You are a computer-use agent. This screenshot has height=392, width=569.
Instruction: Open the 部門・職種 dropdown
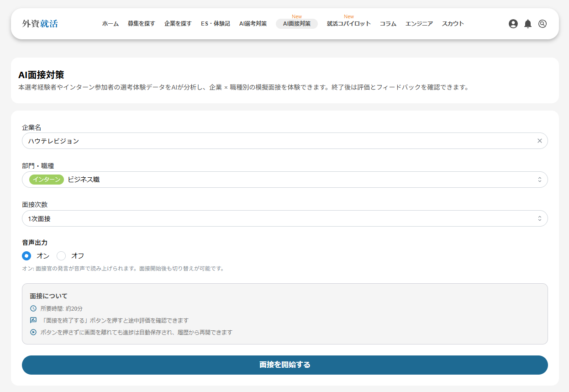pyautogui.click(x=285, y=180)
